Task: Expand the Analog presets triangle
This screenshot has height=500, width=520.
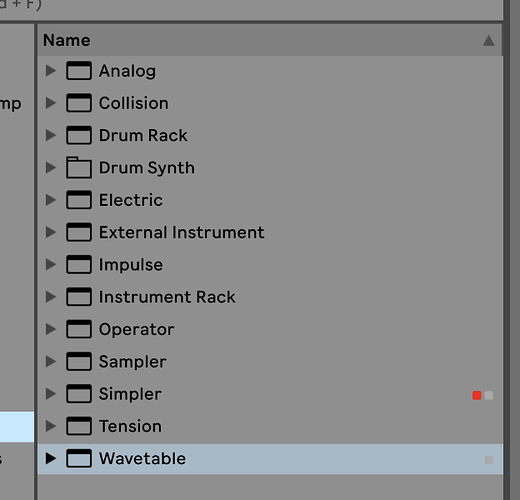Action: [x=51, y=71]
